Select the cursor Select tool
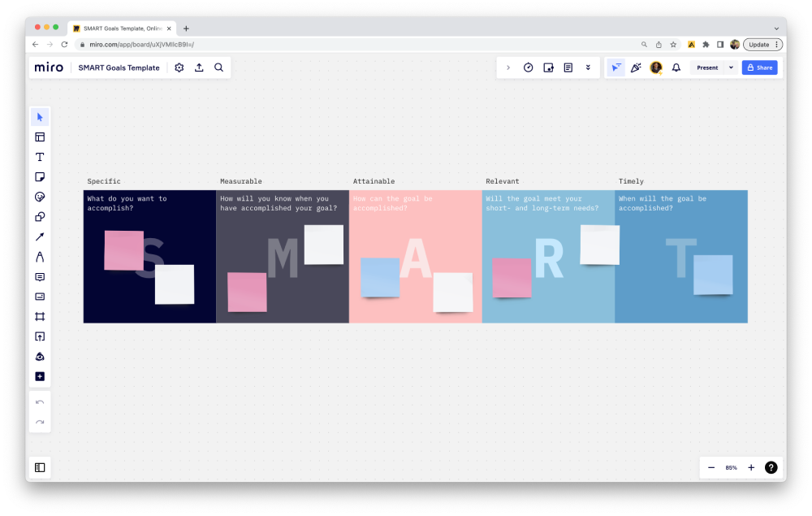The image size is (812, 516). [40, 117]
